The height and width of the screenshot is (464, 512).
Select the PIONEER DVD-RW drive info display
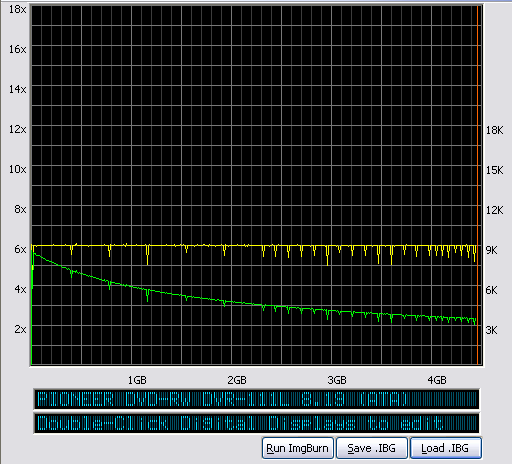[256, 399]
